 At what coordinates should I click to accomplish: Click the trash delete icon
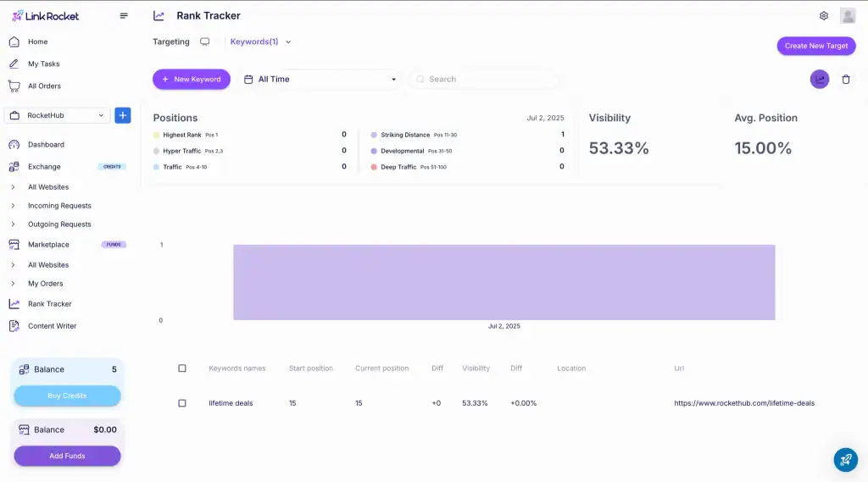pos(846,79)
